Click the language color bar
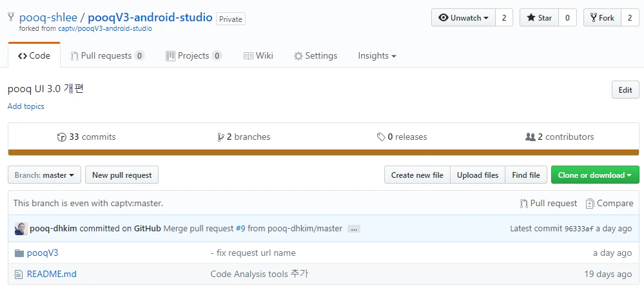Screen dimensions: 644x288 pyautogui.click(x=324, y=153)
